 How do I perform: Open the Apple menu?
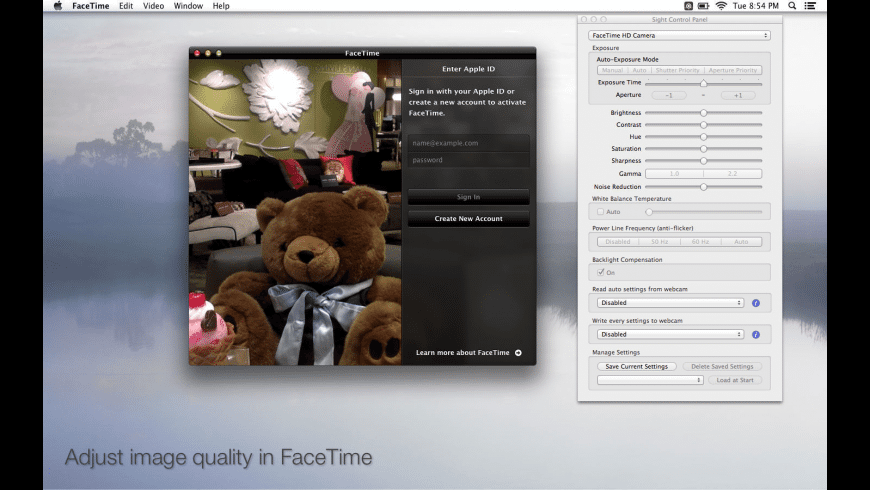[x=57, y=6]
